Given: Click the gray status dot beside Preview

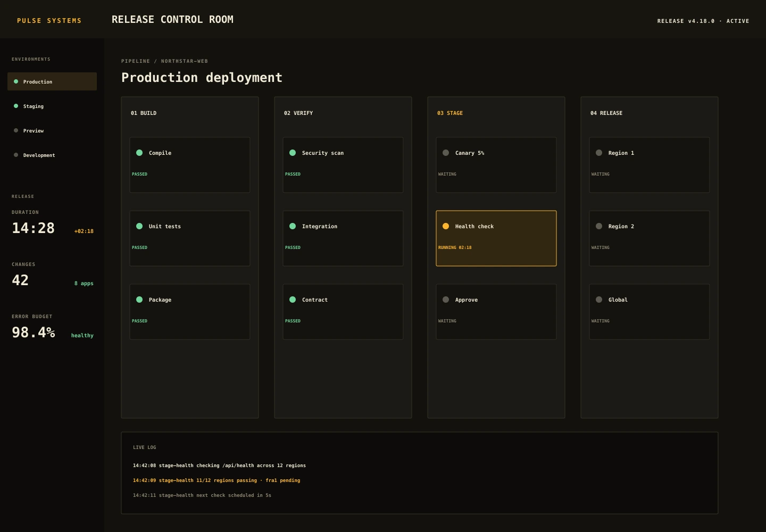Looking at the screenshot, I should [16, 130].
